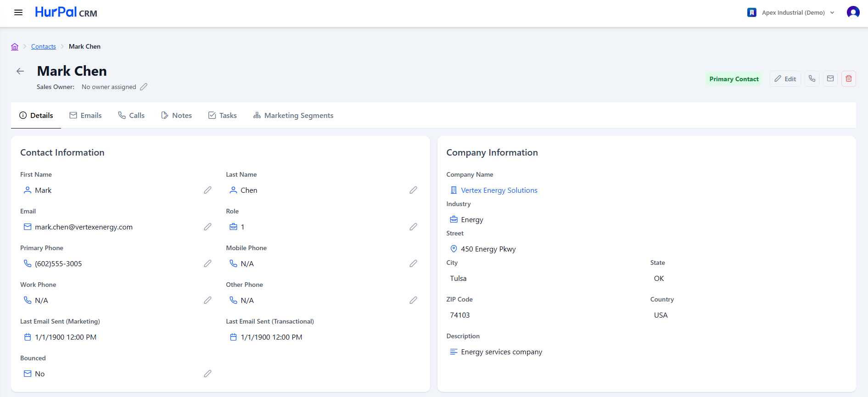Open the user profile avatar
868x397 pixels.
853,12
